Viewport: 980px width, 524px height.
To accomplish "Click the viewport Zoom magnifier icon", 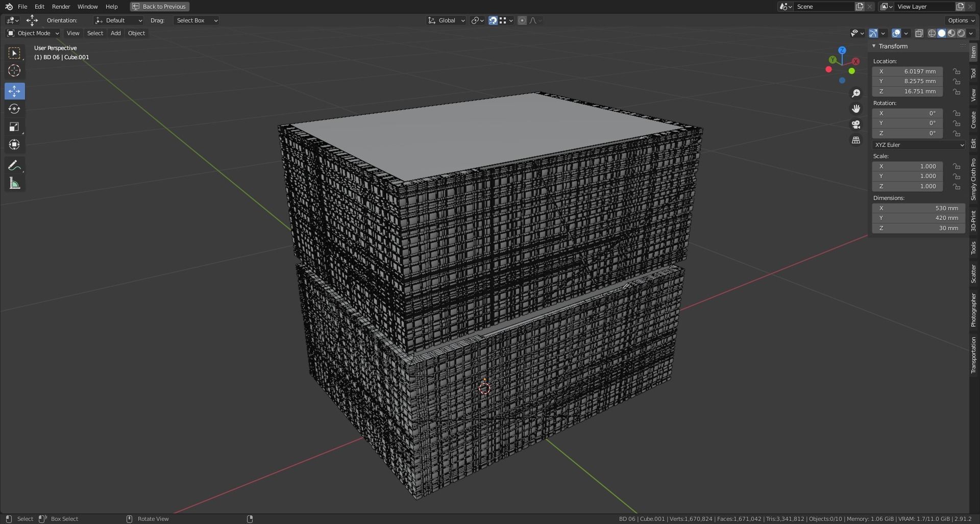I will (856, 93).
